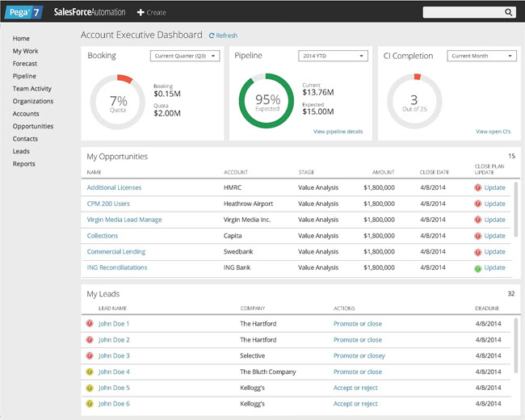The image size is (525, 420).
Task: Click the search magnifier icon
Action: [508, 12]
